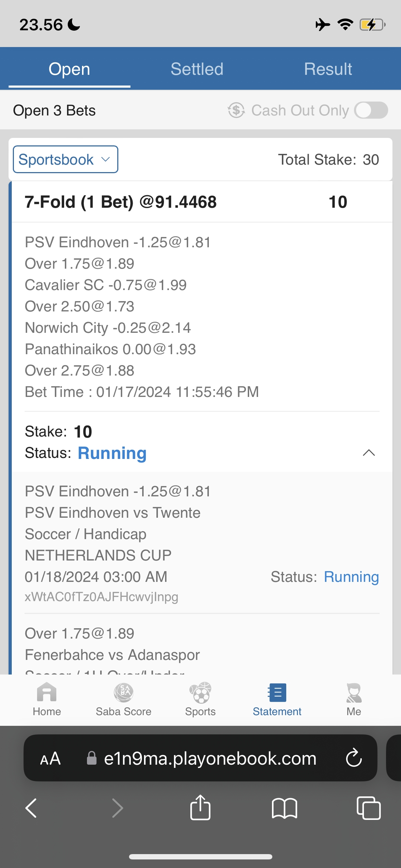Image resolution: width=401 pixels, height=868 pixels.
Task: Open the Statement page icon
Action: coord(277,693)
